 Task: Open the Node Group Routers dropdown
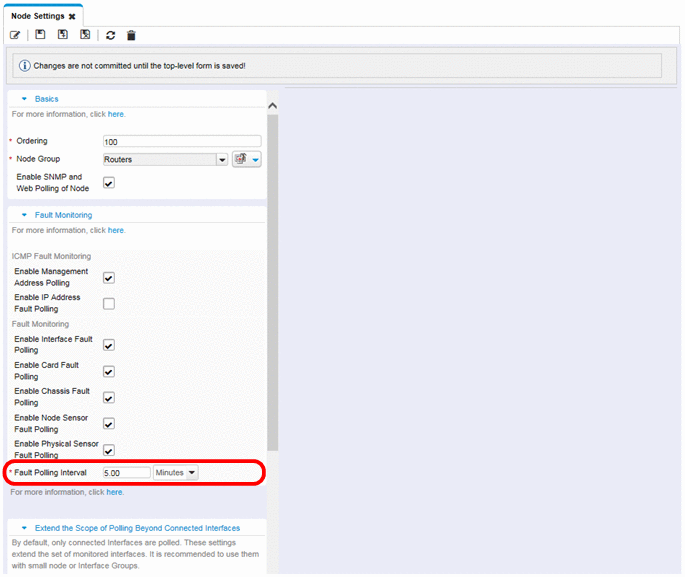[x=222, y=159]
